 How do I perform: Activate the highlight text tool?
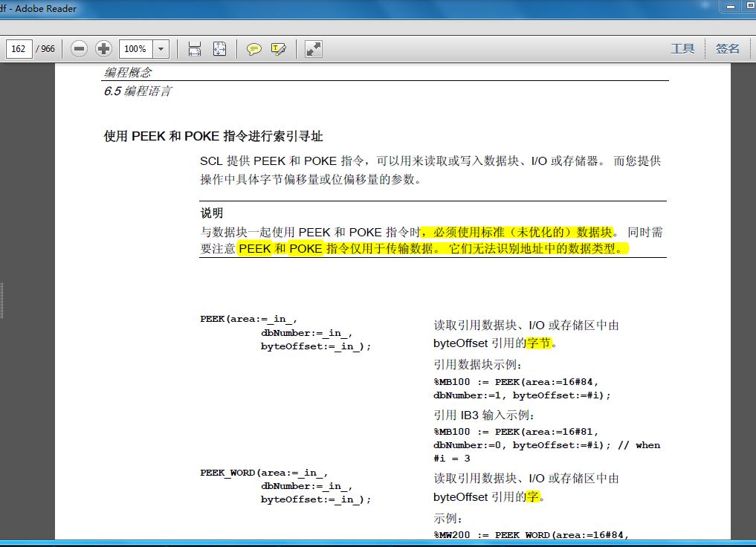point(279,49)
